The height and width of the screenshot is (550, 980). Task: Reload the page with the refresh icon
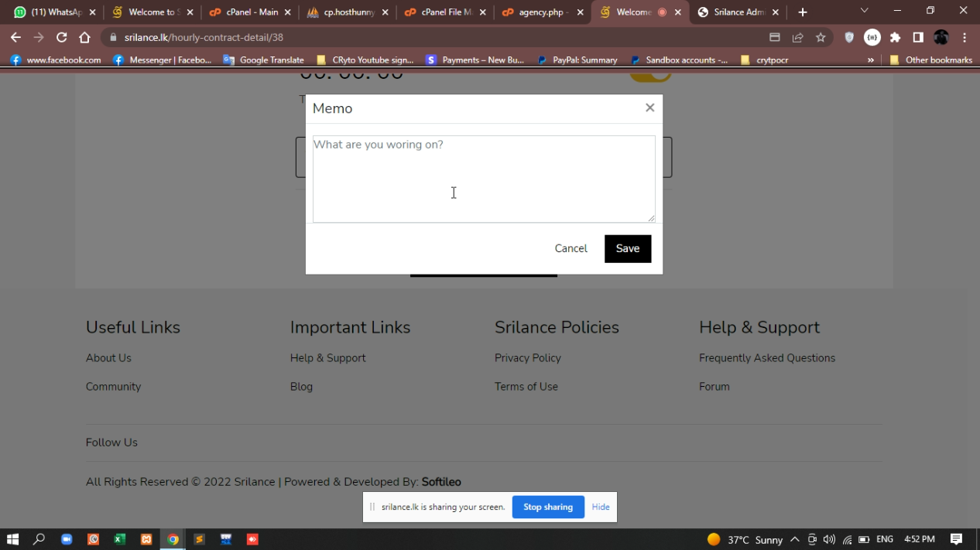pyautogui.click(x=62, y=37)
